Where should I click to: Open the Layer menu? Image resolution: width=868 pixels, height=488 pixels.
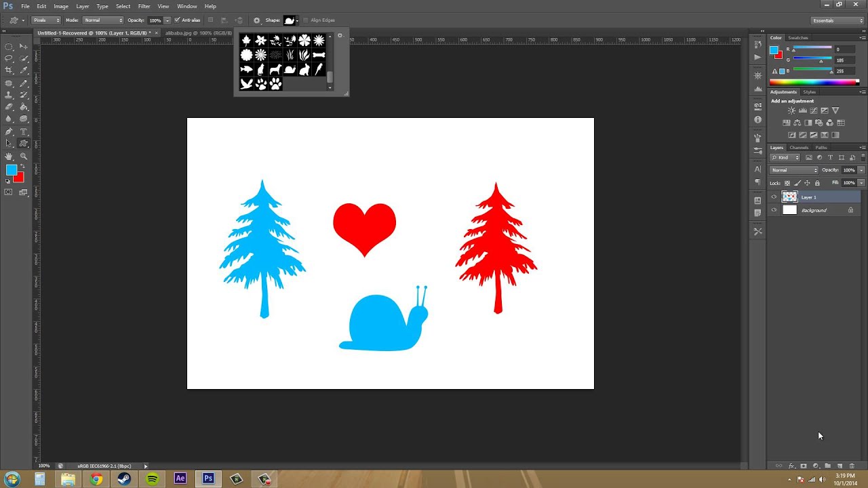pyautogui.click(x=82, y=6)
